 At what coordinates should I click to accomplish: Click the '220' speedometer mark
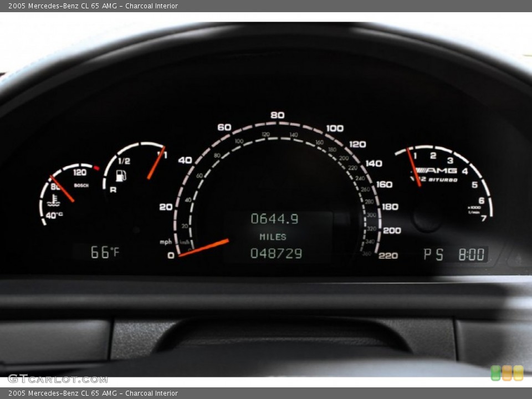[x=388, y=255]
